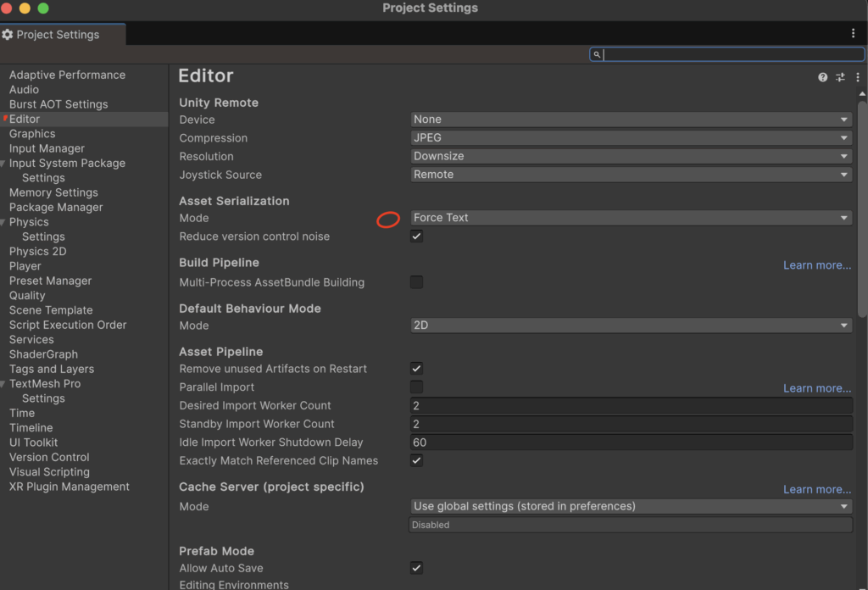The height and width of the screenshot is (590, 868).
Task: Open the Joystick Source dropdown
Action: [x=631, y=175]
